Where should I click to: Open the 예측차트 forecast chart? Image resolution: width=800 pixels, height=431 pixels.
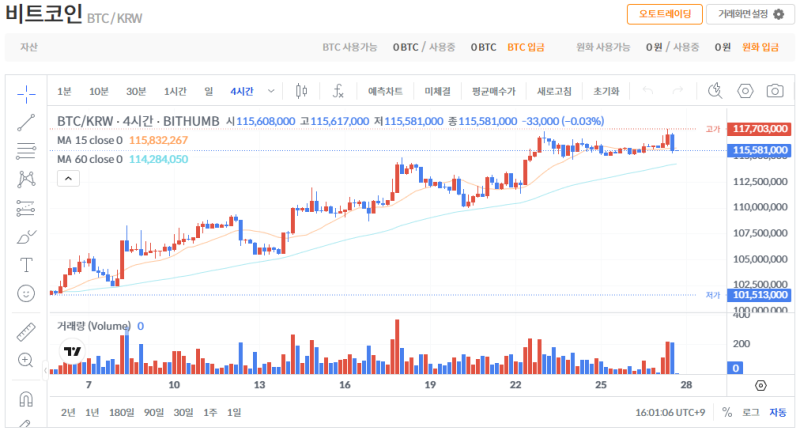click(385, 91)
